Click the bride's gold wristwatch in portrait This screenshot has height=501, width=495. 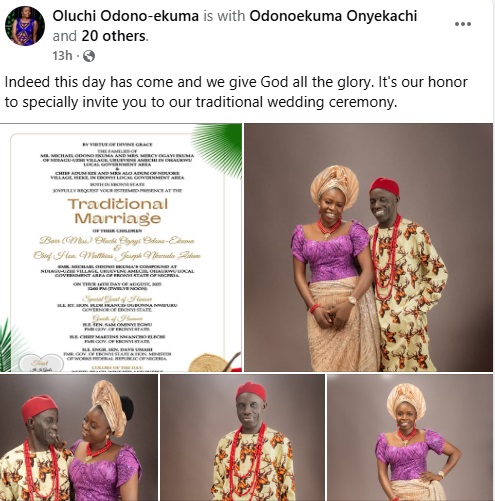click(352, 300)
